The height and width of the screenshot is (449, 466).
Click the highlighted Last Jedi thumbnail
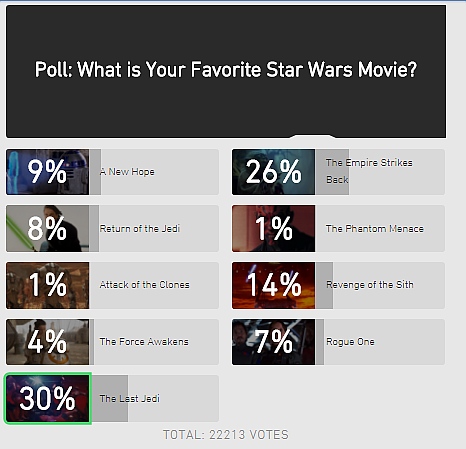point(48,398)
